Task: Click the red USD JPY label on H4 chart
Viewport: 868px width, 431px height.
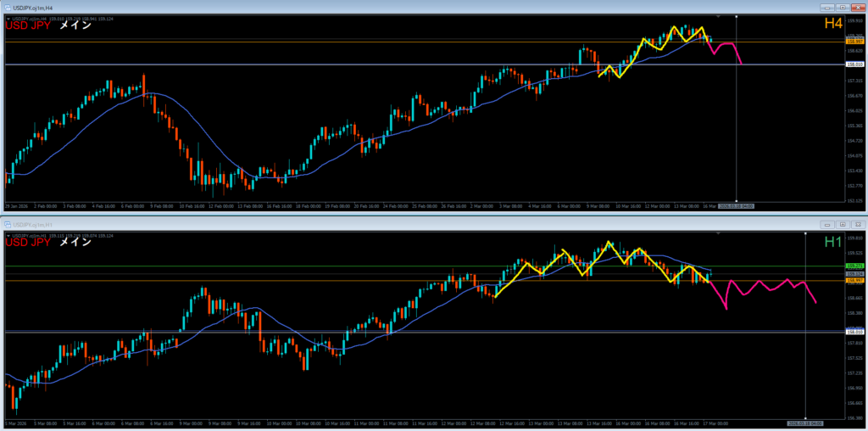Action: pyautogui.click(x=28, y=25)
